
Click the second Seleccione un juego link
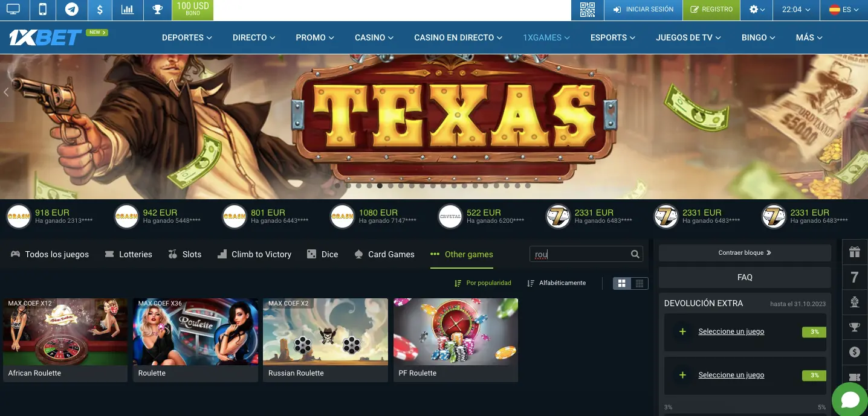pyautogui.click(x=731, y=375)
